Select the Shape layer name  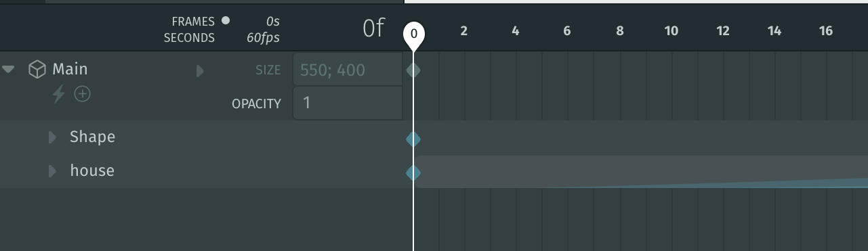pos(92,137)
